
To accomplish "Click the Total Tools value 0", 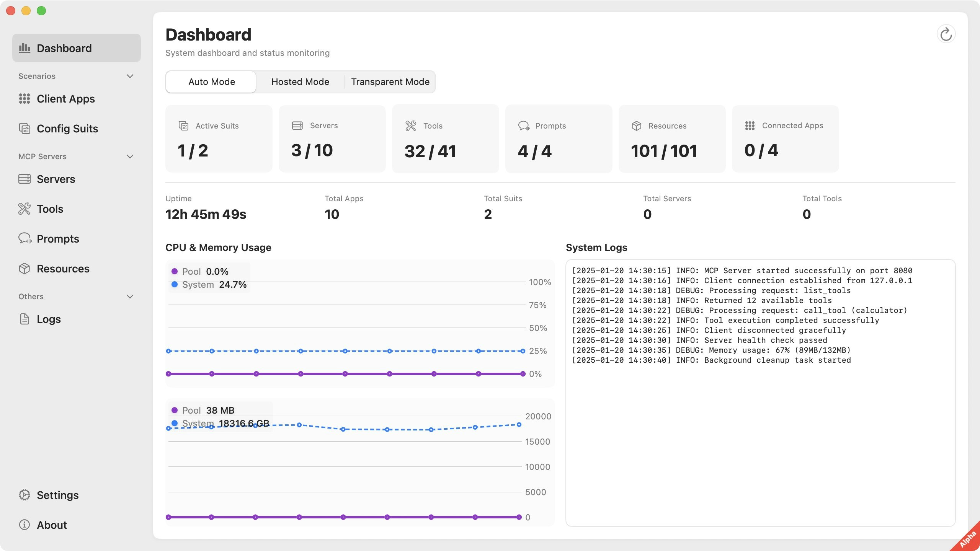I will click(807, 214).
